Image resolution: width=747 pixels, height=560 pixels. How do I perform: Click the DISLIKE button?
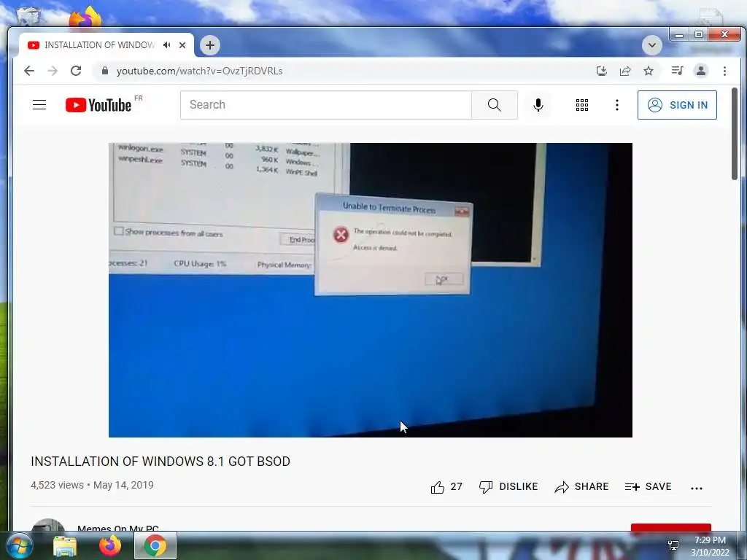(508, 486)
